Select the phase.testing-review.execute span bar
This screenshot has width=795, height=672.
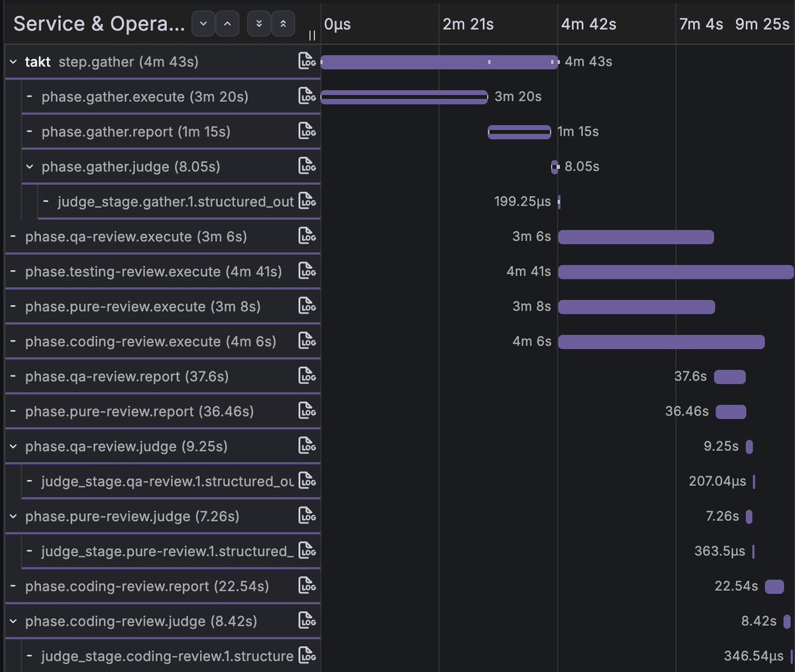coord(676,271)
